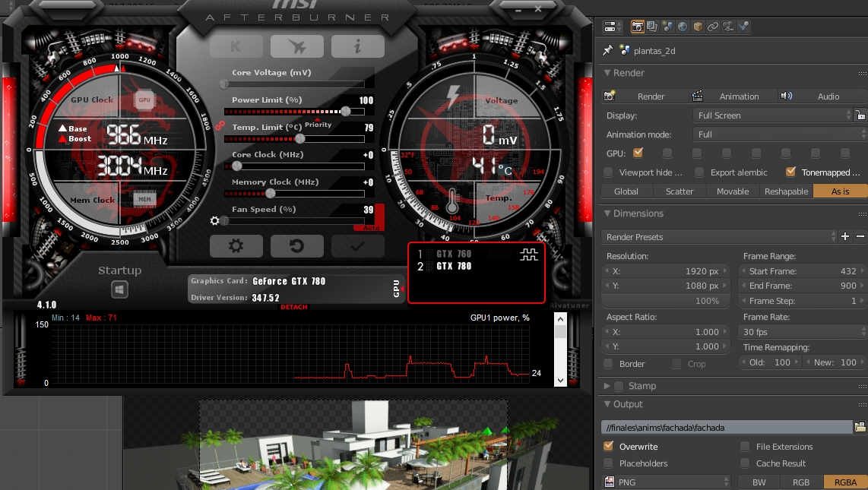Select the As is tab
Screen dimensions: 868x490
840,191
